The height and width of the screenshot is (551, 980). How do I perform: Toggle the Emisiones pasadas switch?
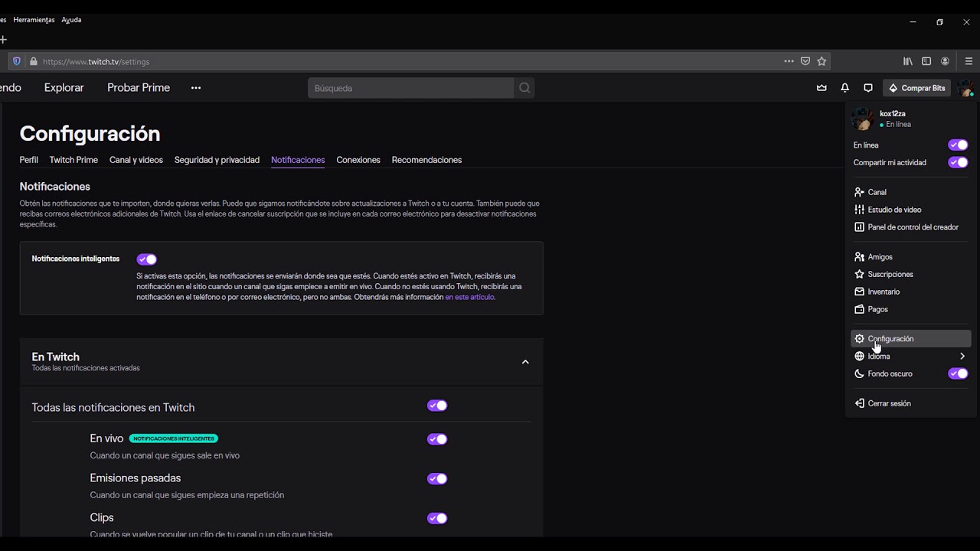pyautogui.click(x=437, y=479)
